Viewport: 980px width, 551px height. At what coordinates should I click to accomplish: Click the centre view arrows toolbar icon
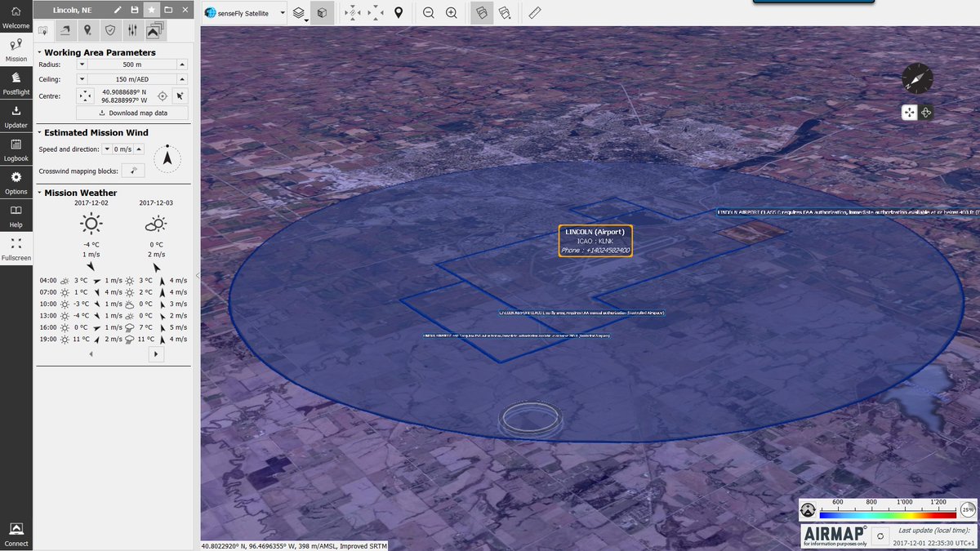(376, 13)
